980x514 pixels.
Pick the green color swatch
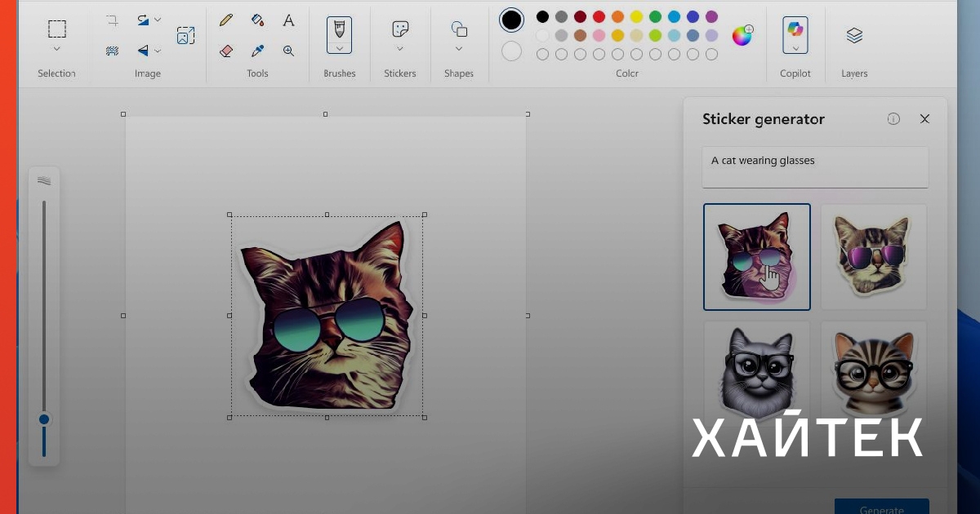point(655,16)
